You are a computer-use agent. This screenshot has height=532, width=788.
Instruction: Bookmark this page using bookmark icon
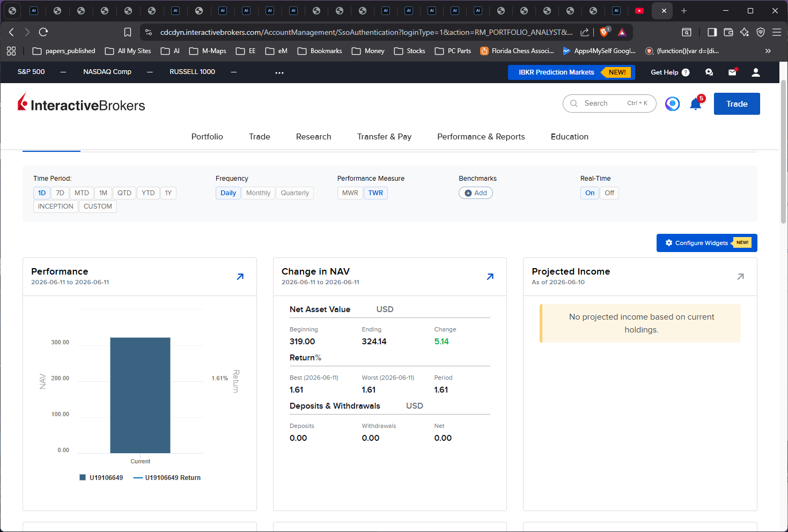[128, 32]
